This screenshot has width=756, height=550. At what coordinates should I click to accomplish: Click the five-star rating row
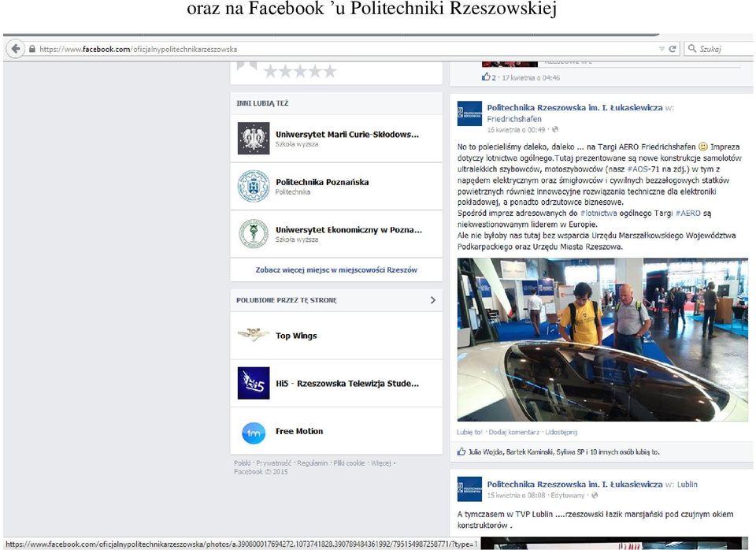tap(300, 72)
